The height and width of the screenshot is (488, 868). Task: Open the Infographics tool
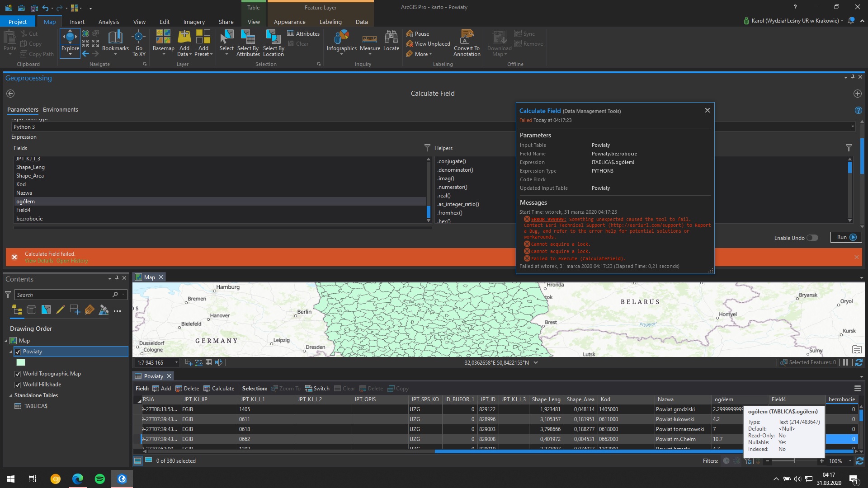[x=342, y=43]
